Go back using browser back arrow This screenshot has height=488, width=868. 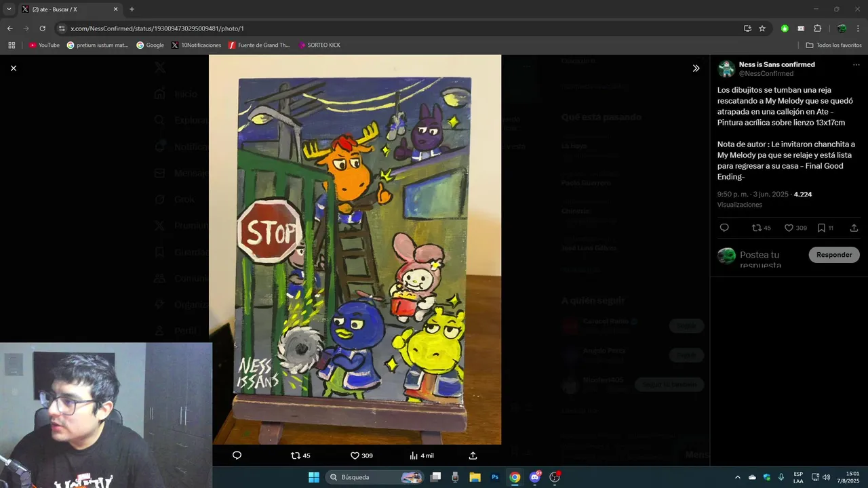[9, 28]
